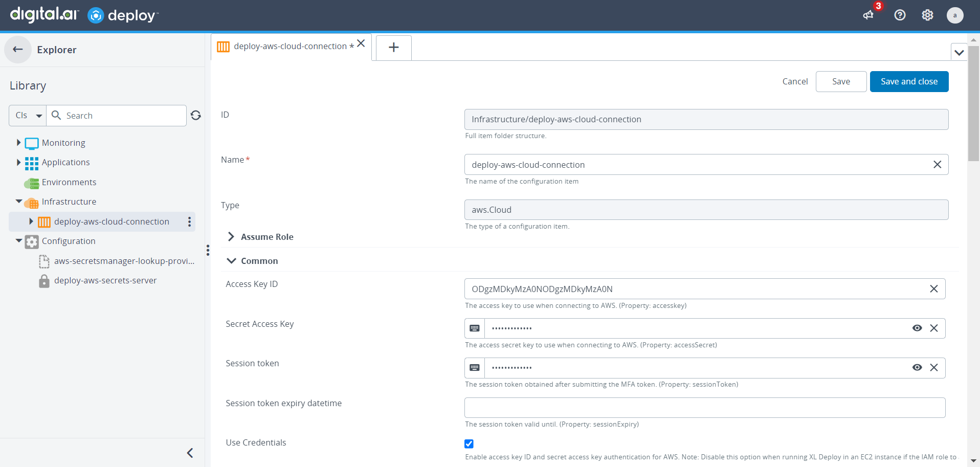Add a new tab with plus button
The image size is (980, 467).
[393, 48]
